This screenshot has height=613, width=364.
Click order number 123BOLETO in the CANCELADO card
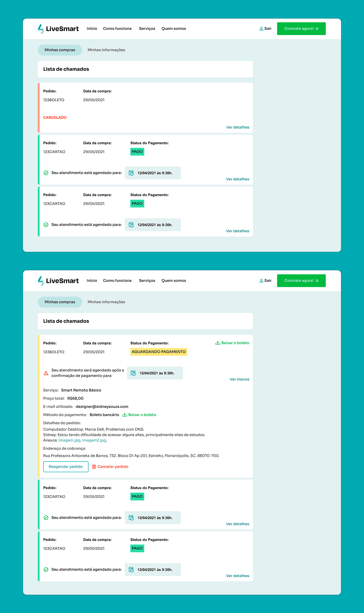pos(54,100)
